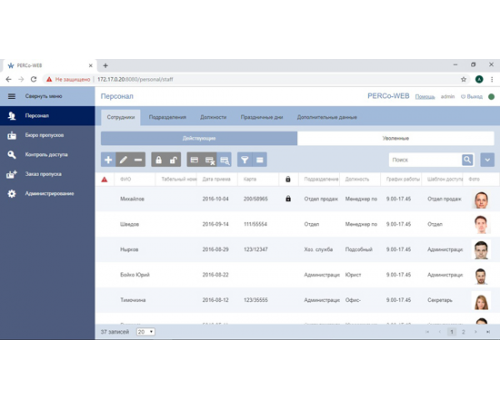Switch to the Подразделения tab
Image resolution: width=500 pixels, height=400 pixels.
click(x=167, y=117)
